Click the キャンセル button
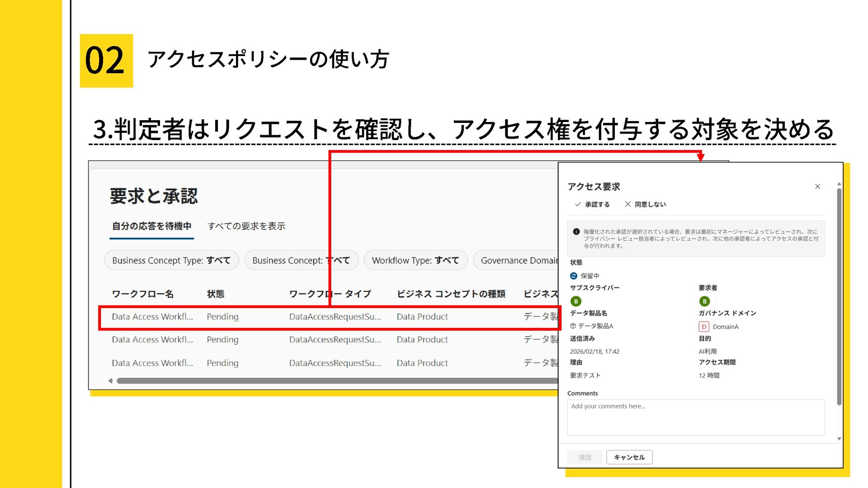 pyautogui.click(x=629, y=457)
